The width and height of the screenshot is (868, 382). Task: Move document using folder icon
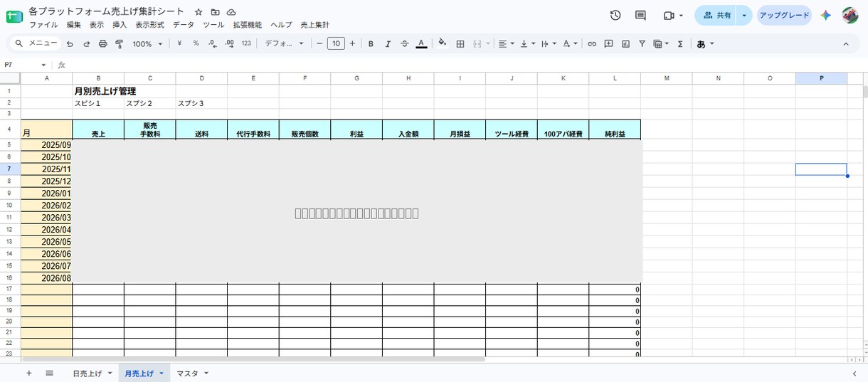click(215, 12)
